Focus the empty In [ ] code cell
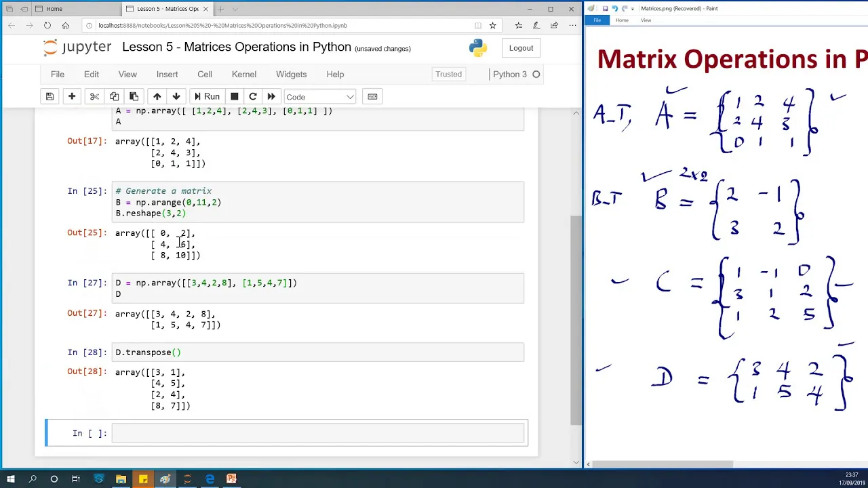This screenshot has width=868, height=488. point(318,433)
